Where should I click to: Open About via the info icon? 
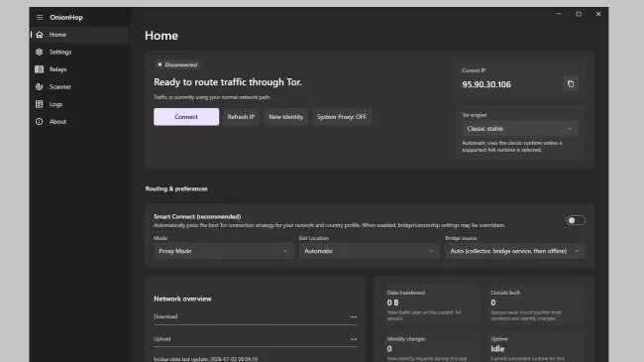click(39, 122)
